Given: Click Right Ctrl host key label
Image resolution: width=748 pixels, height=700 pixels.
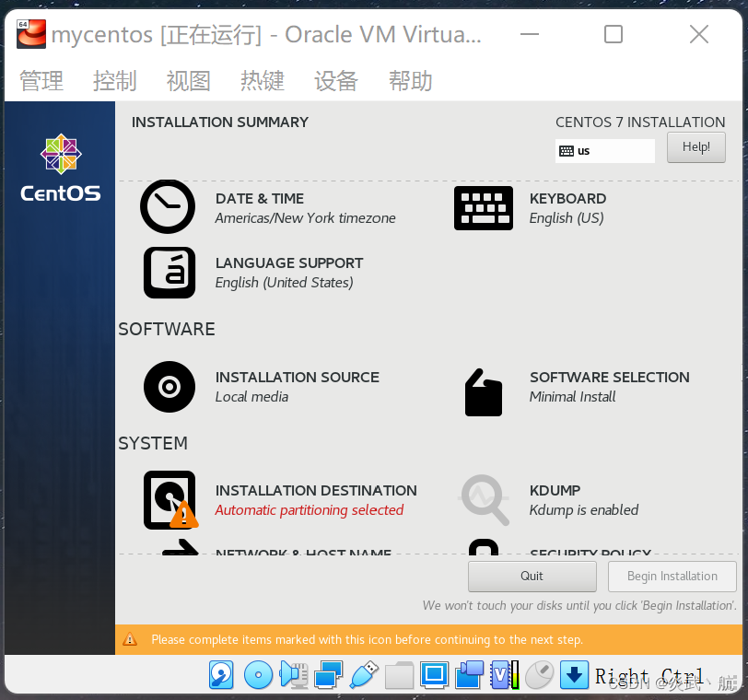Looking at the screenshot, I should coord(649,676).
